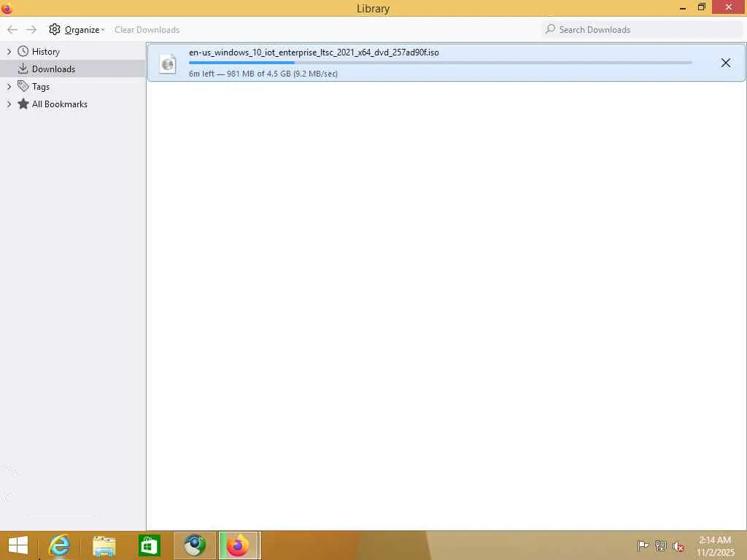Viewport: 747px width, 560px height.
Task: Expand the All Bookmarks node
Action: pos(9,104)
